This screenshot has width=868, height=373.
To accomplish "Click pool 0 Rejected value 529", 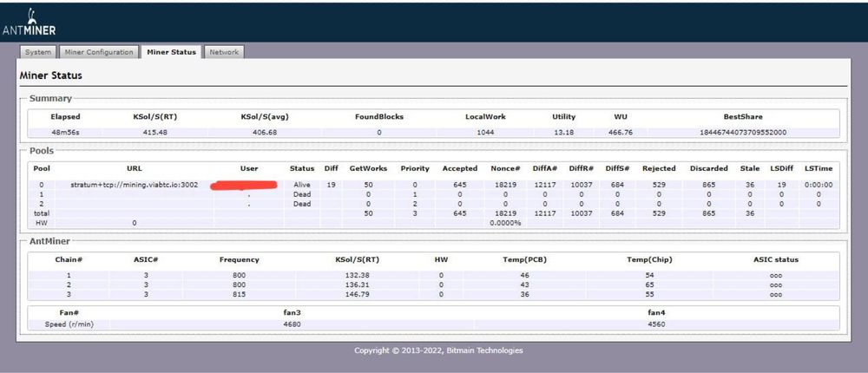I will (659, 185).
